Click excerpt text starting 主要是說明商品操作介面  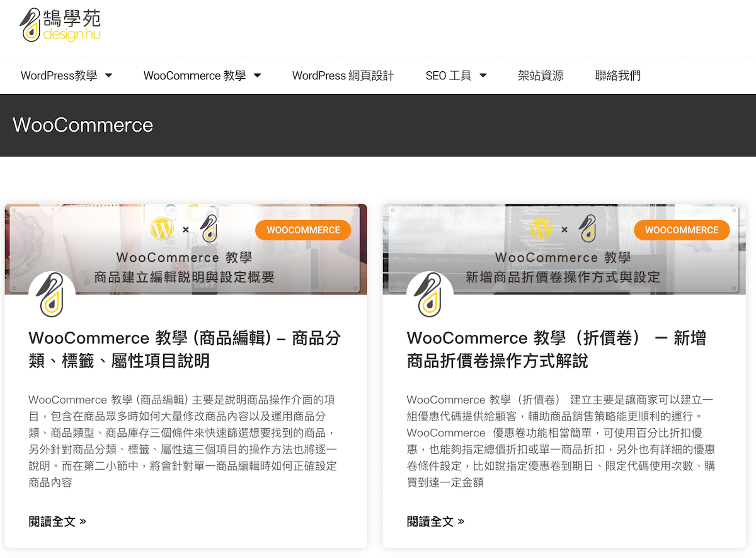[183, 441]
